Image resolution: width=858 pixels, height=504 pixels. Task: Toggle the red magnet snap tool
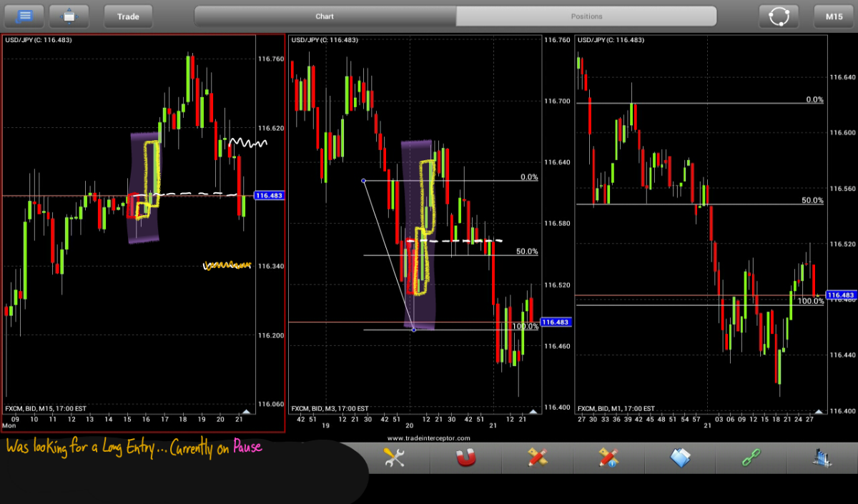click(x=466, y=458)
